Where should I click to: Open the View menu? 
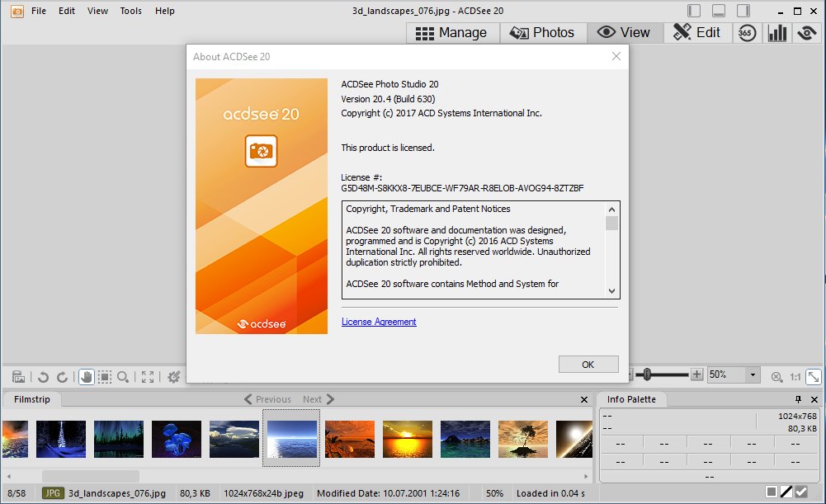(97, 11)
